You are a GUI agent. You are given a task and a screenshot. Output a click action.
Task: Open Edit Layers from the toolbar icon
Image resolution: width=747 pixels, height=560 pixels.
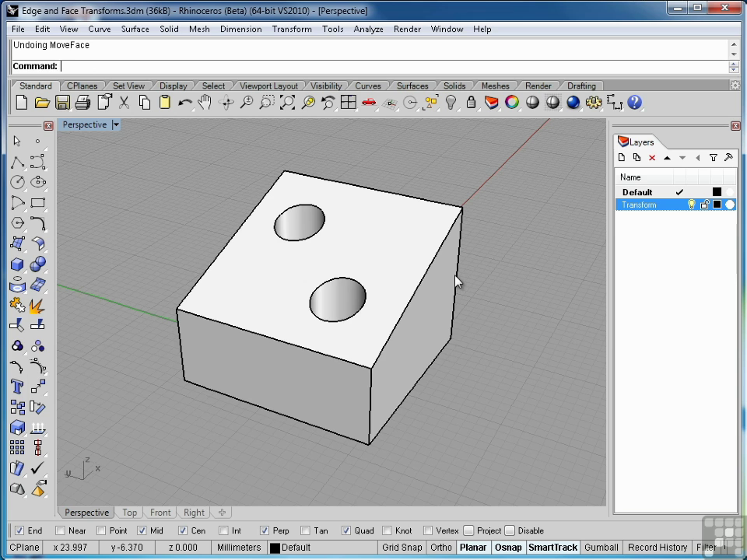point(492,103)
